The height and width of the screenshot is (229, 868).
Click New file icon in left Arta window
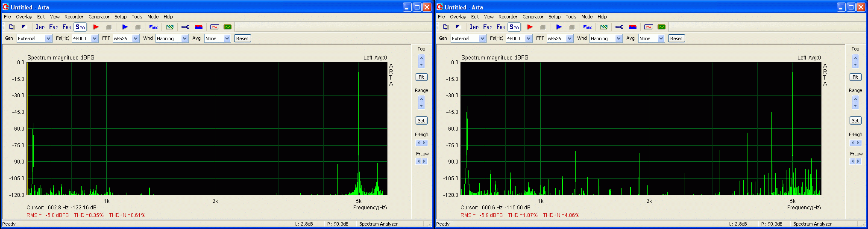coord(12,27)
